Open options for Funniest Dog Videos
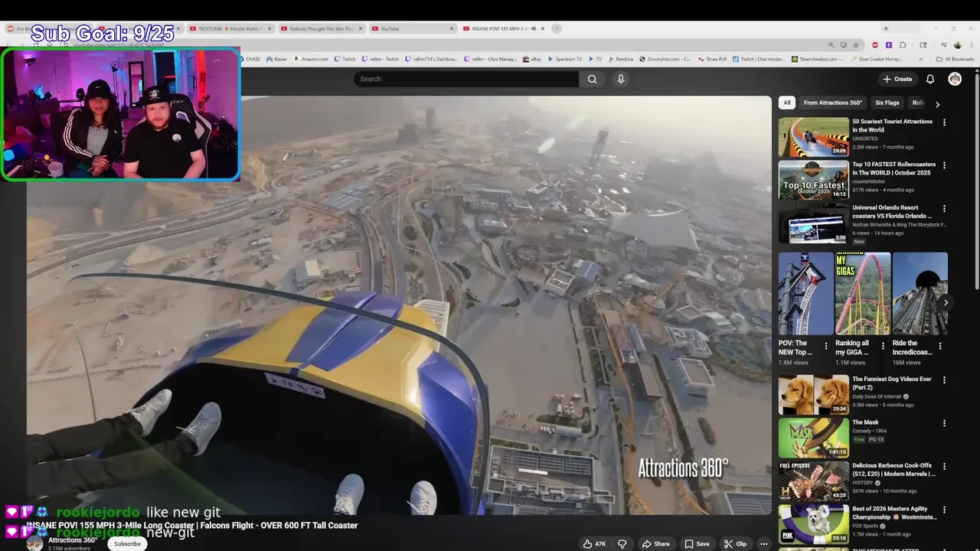The width and height of the screenshot is (980, 551). (x=944, y=380)
